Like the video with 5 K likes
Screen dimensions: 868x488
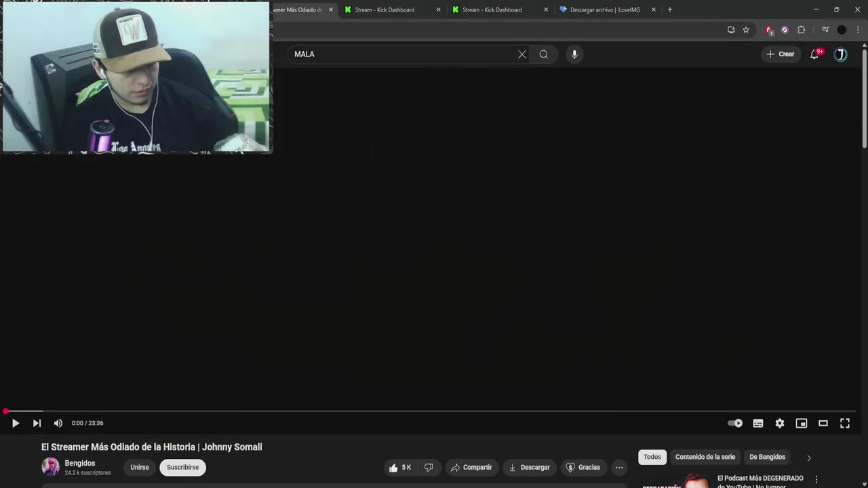point(400,467)
